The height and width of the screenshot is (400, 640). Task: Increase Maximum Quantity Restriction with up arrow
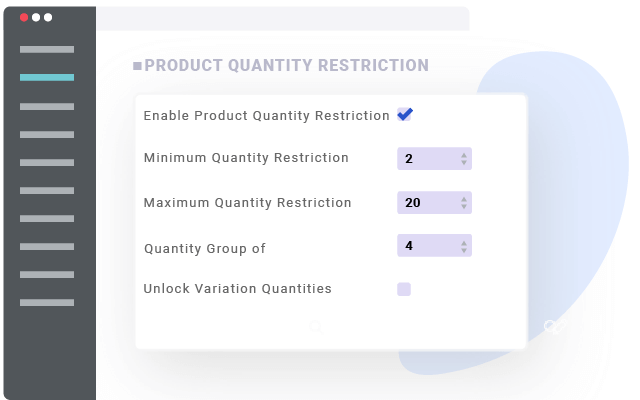[464, 199]
